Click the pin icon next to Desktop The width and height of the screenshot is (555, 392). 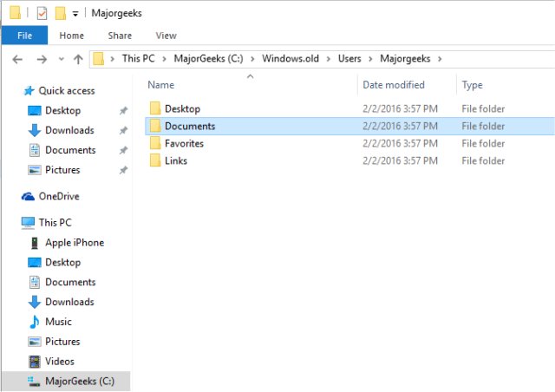click(123, 111)
